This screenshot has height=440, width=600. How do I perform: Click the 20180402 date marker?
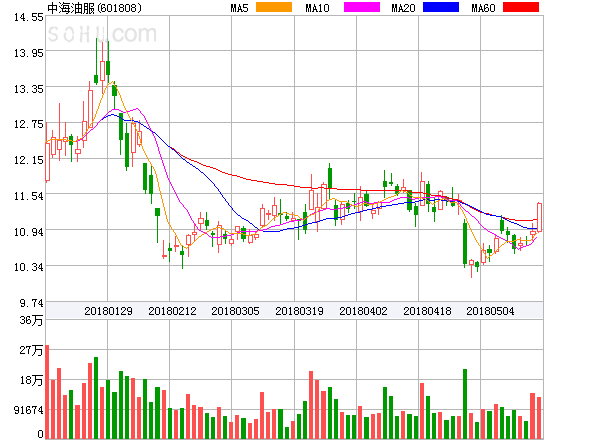[363, 311]
